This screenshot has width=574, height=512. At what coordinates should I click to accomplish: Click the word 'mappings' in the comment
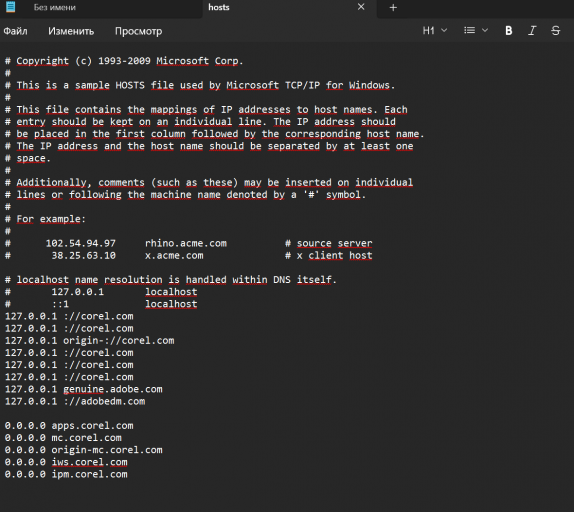point(174,110)
